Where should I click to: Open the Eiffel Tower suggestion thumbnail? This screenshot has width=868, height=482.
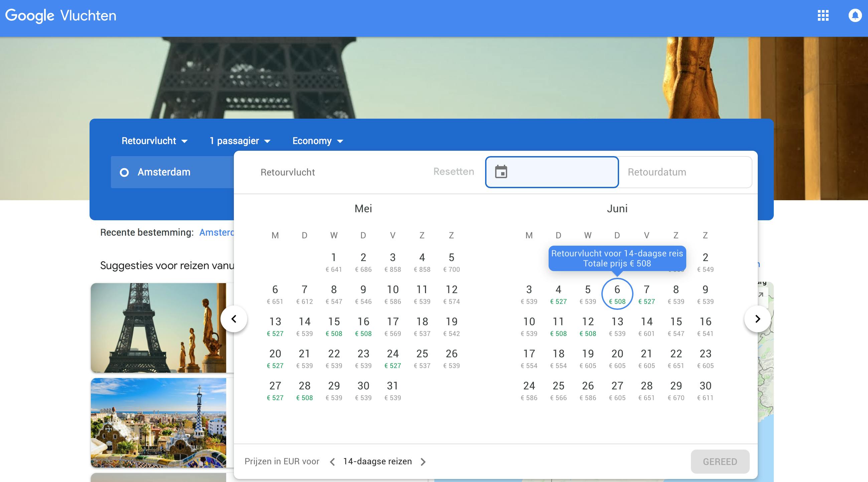pyautogui.click(x=158, y=328)
